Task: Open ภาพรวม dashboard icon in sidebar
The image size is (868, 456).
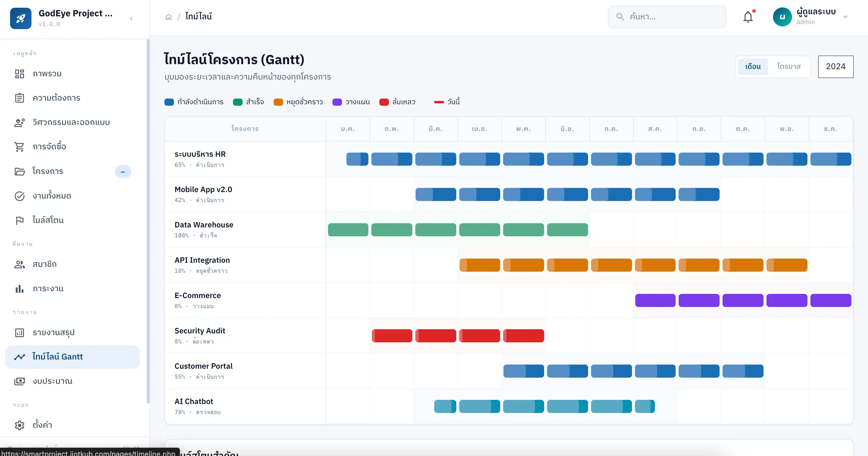Action: (x=20, y=73)
